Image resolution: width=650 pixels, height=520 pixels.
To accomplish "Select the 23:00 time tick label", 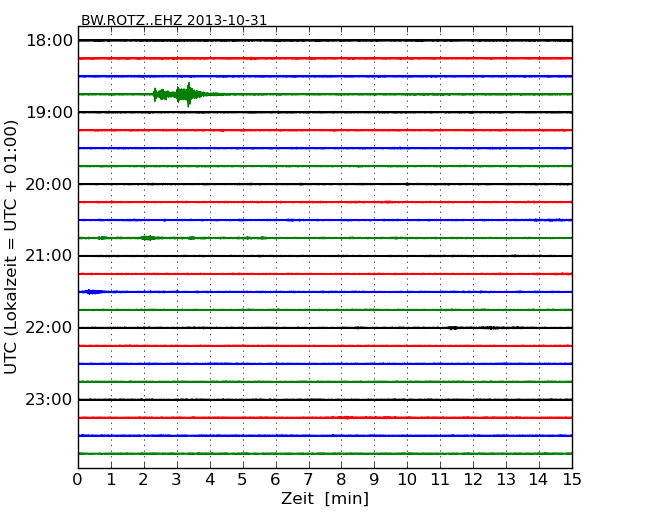I will (x=49, y=400).
